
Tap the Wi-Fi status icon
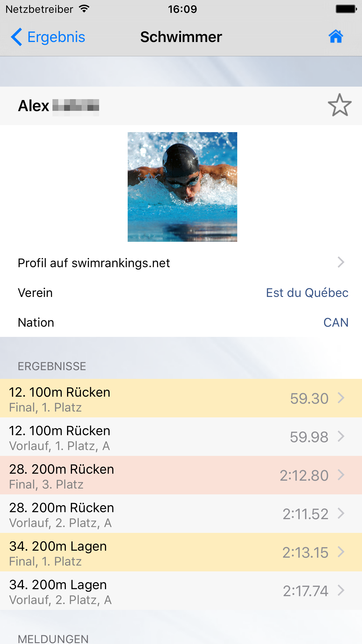click(84, 9)
